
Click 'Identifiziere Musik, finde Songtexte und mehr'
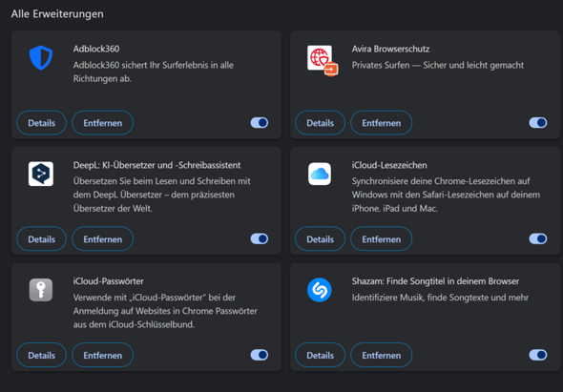click(440, 298)
